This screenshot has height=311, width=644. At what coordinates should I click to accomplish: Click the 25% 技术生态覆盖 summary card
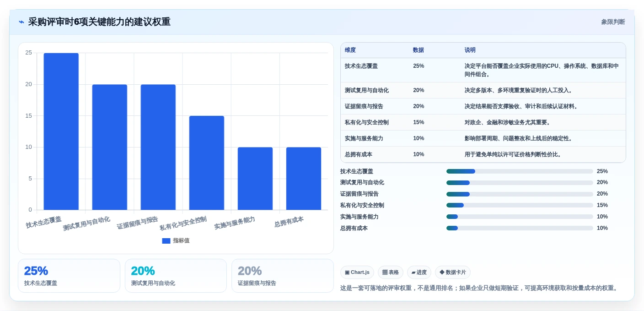click(x=69, y=276)
